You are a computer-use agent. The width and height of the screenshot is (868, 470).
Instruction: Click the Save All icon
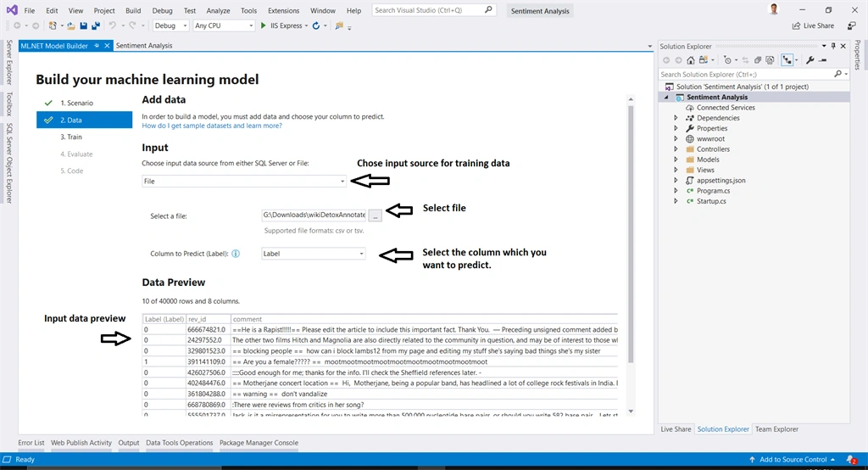coord(96,25)
